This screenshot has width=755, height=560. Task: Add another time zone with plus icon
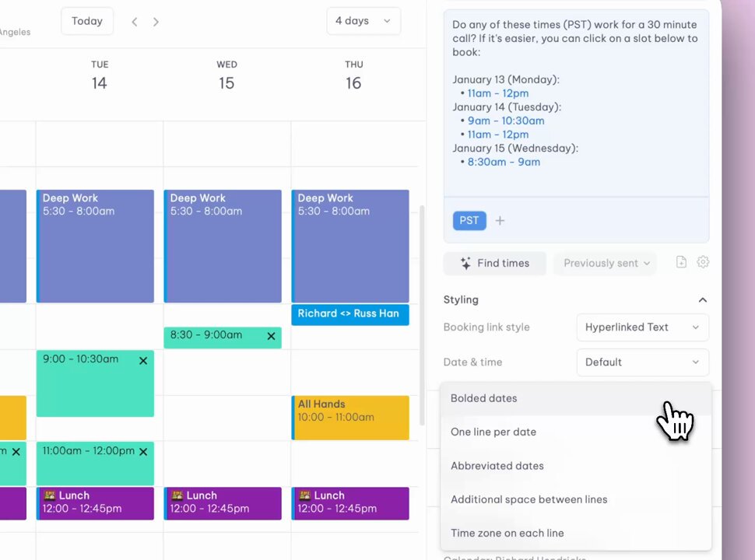500,220
